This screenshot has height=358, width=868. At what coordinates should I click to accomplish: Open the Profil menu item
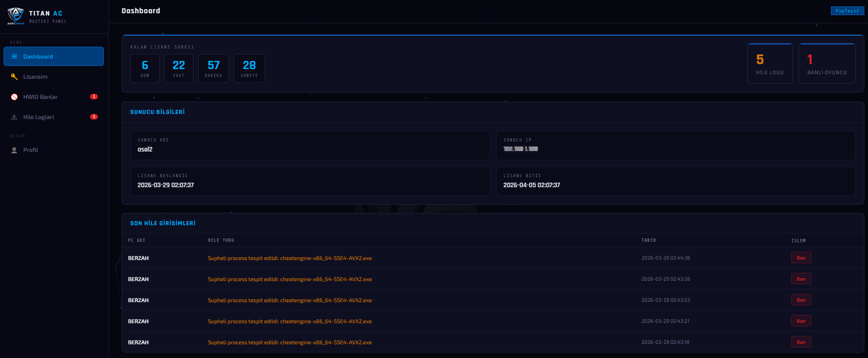(54, 150)
